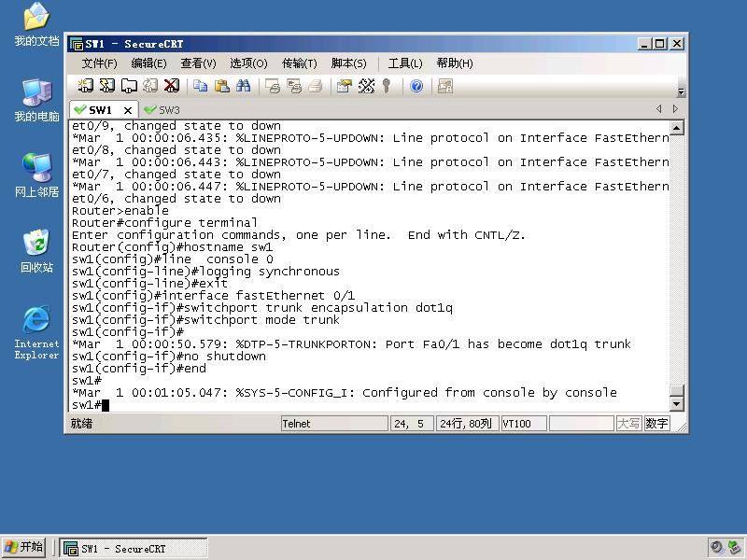Click the Disconnect icon with red X
Viewport: 747px width, 560px height.
click(x=172, y=86)
